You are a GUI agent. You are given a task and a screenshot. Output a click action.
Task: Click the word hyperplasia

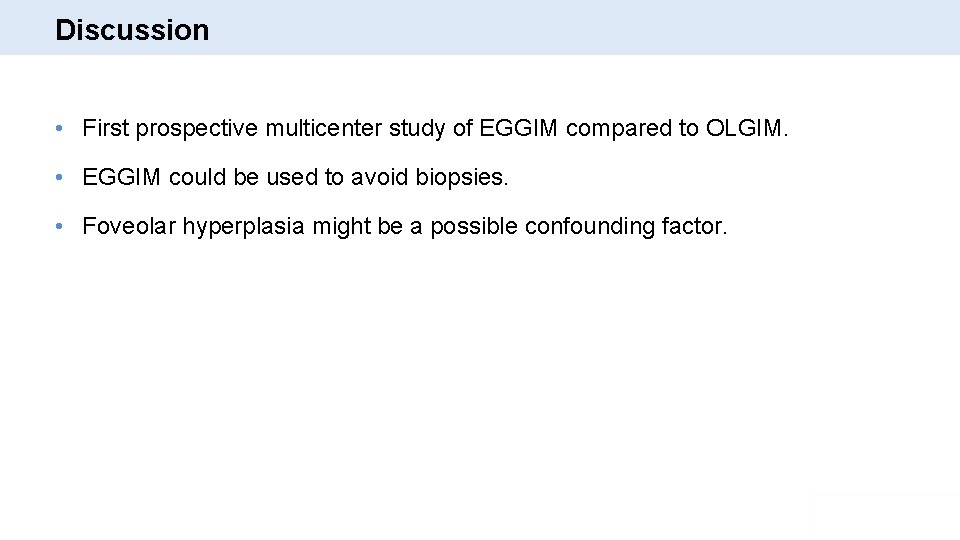pyautogui.click(x=244, y=227)
